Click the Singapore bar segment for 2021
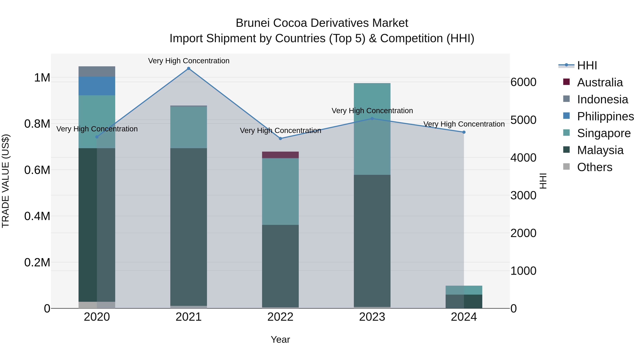The image size is (644, 362). [x=189, y=128]
